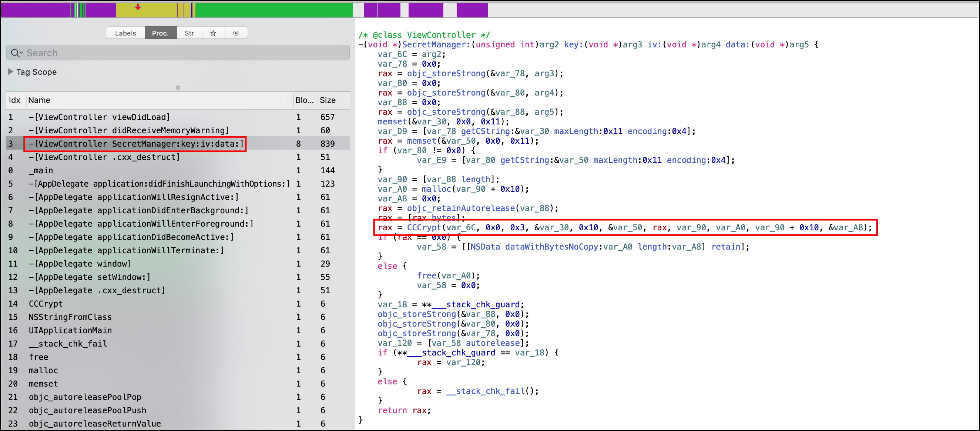This screenshot has height=431, width=980.
Task: Switch to the tag scope circle tab
Action: pos(236,33)
